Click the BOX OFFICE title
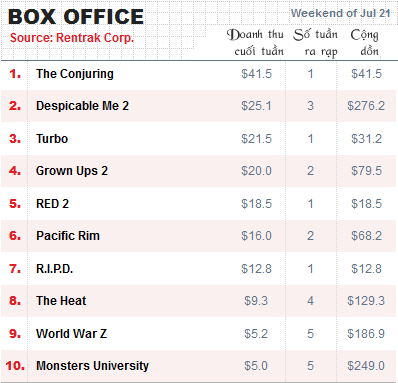This screenshot has width=398, height=383. coord(76,16)
